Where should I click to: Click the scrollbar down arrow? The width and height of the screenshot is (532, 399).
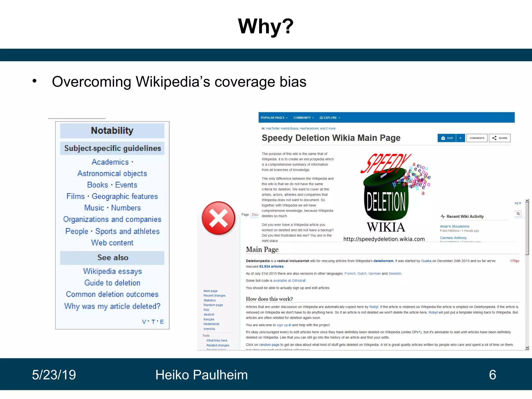pyautogui.click(x=527, y=348)
